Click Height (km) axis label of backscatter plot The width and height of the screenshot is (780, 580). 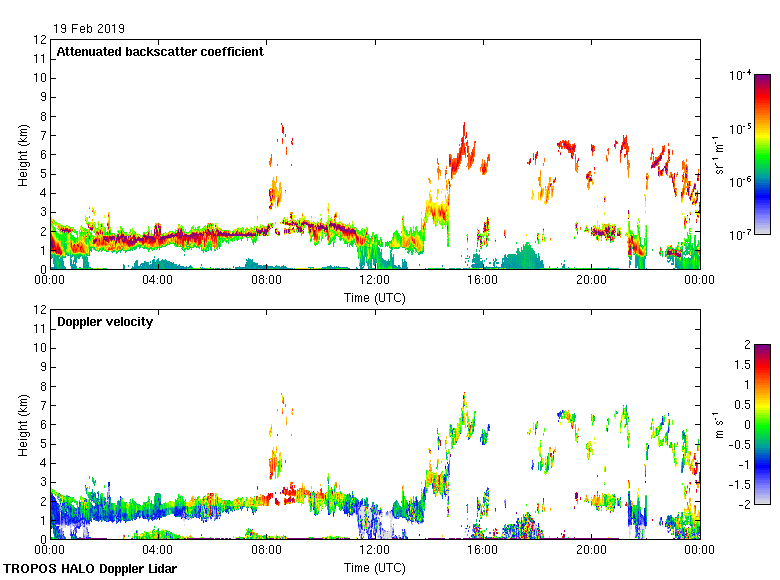[x=22, y=155]
